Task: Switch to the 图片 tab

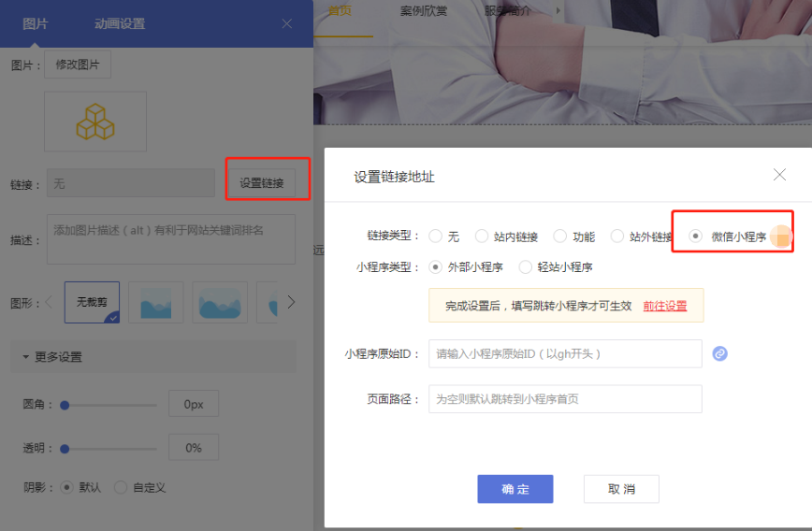Action: pos(36,23)
